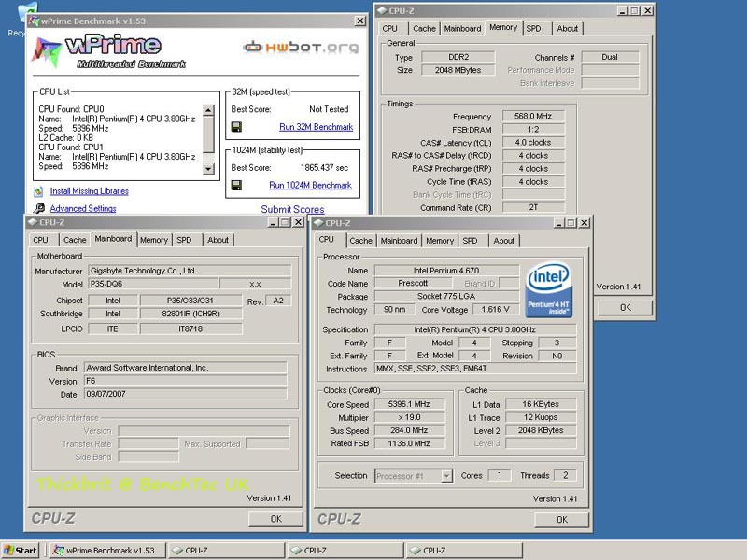
Task: Click the Windows Start button
Action: pyautogui.click(x=20, y=551)
